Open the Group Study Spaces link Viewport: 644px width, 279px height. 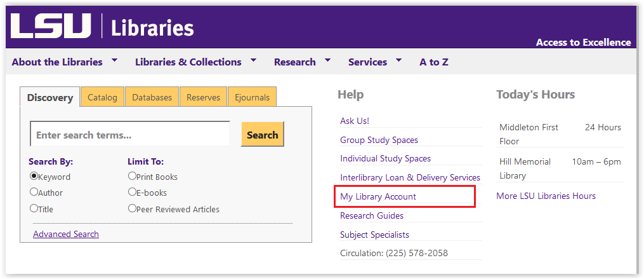click(379, 140)
